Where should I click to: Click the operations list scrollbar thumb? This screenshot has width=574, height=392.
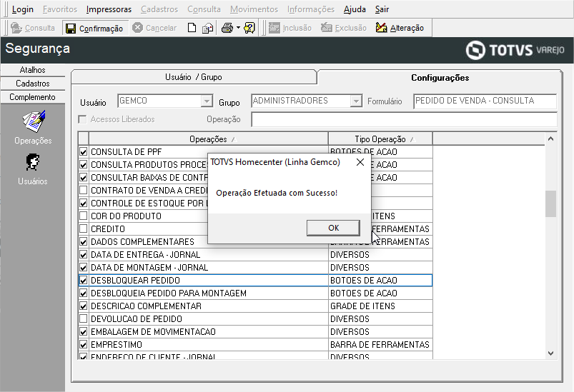550,203
